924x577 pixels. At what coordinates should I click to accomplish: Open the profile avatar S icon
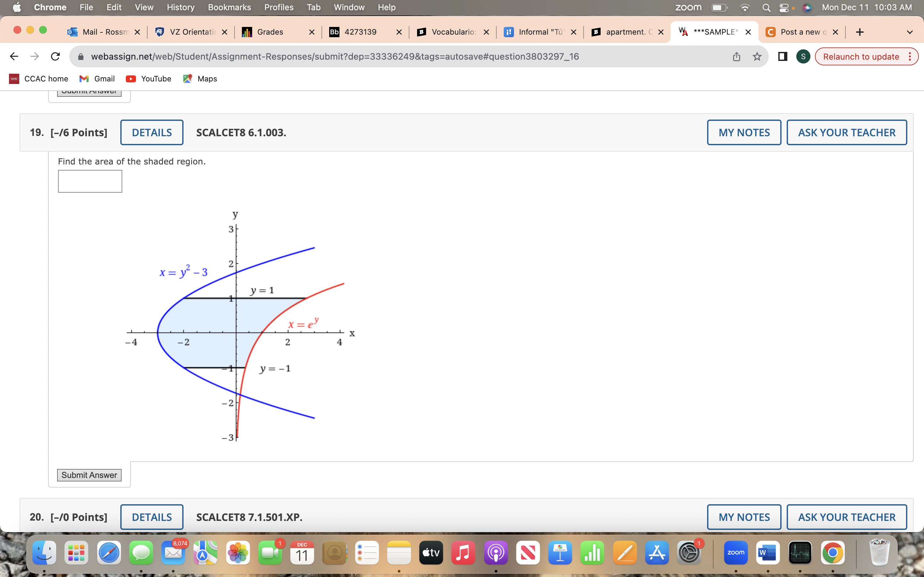pos(803,56)
